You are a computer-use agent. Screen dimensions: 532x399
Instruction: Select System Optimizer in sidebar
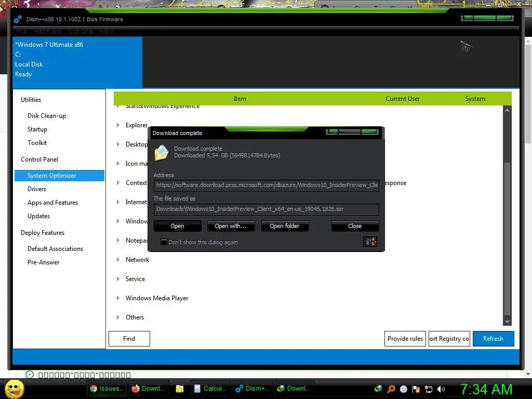(59, 176)
